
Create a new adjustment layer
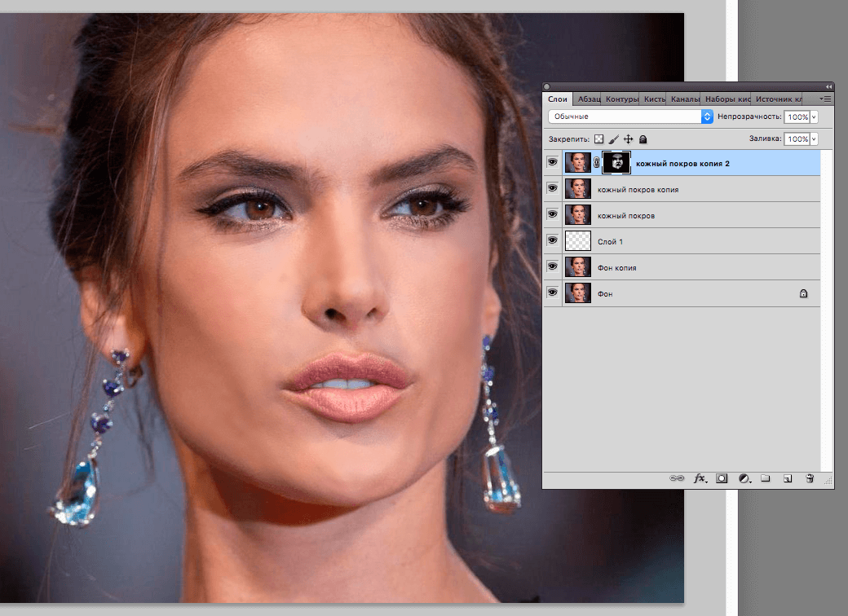pyautogui.click(x=744, y=478)
